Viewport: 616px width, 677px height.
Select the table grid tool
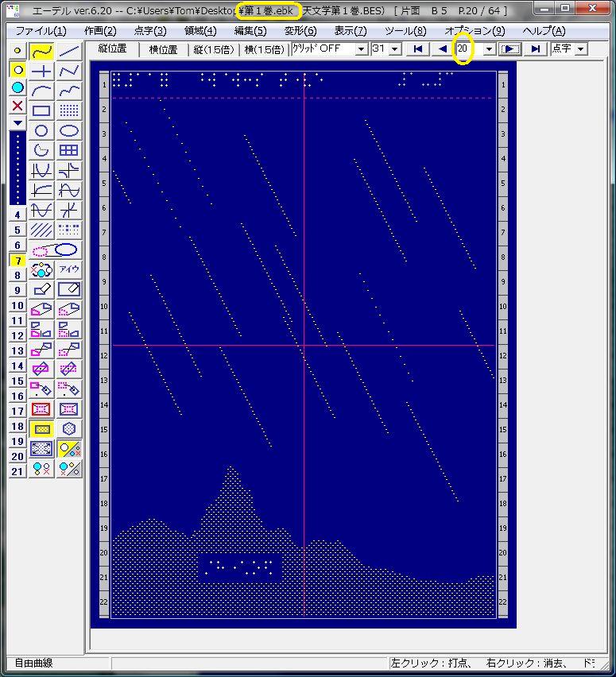[x=69, y=150]
